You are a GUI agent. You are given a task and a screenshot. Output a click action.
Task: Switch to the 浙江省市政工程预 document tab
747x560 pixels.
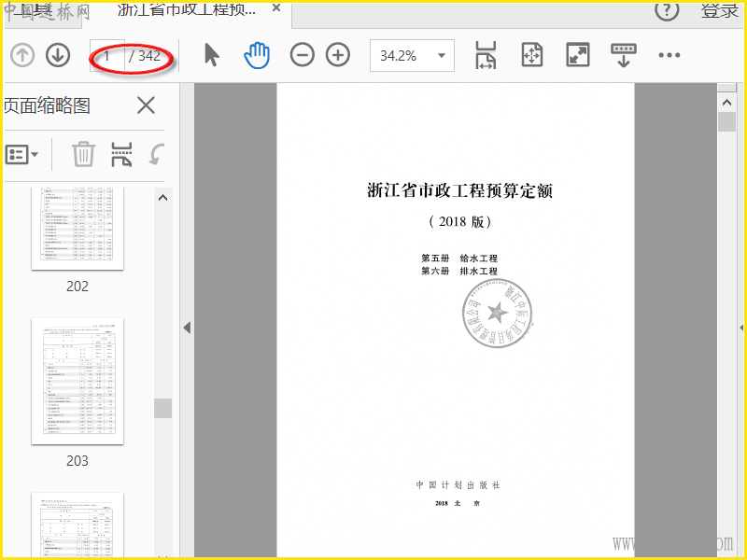pyautogui.click(x=187, y=8)
